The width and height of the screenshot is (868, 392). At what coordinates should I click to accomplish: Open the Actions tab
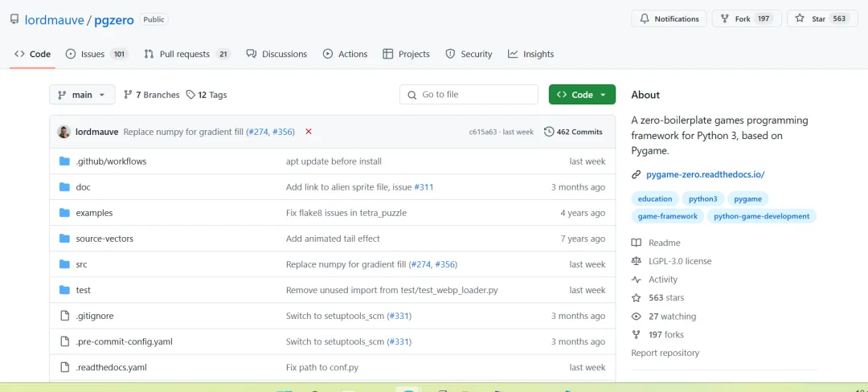[x=345, y=54]
